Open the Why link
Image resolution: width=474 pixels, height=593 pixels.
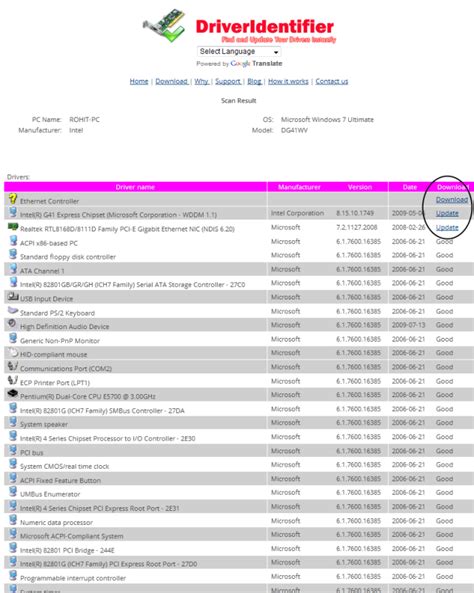click(x=201, y=81)
